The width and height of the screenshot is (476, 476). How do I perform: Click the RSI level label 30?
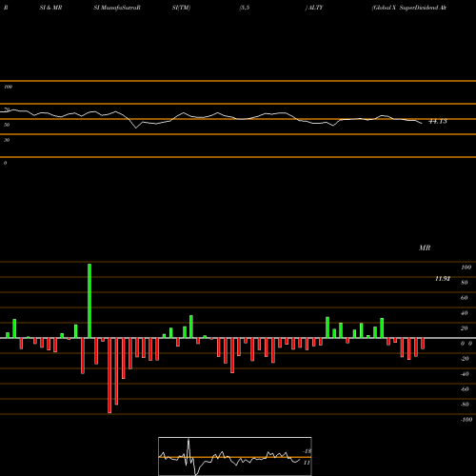7,140
